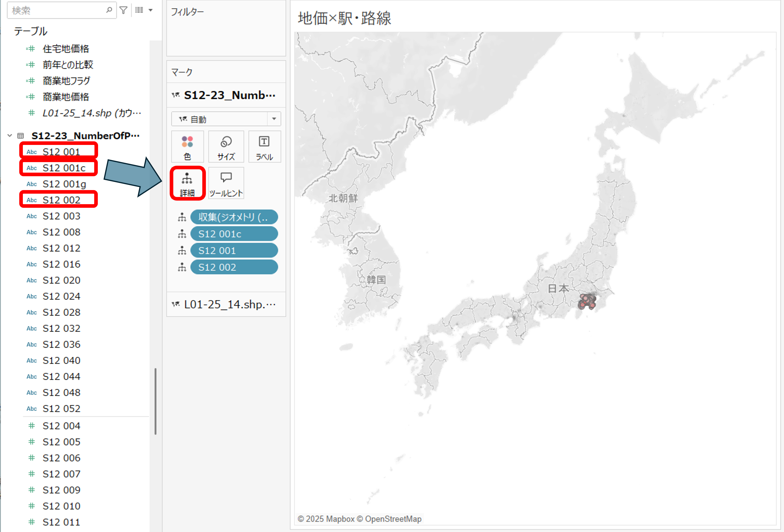
Task: Click the calculated-field icon of 住宅地価格
Action: [x=30, y=49]
